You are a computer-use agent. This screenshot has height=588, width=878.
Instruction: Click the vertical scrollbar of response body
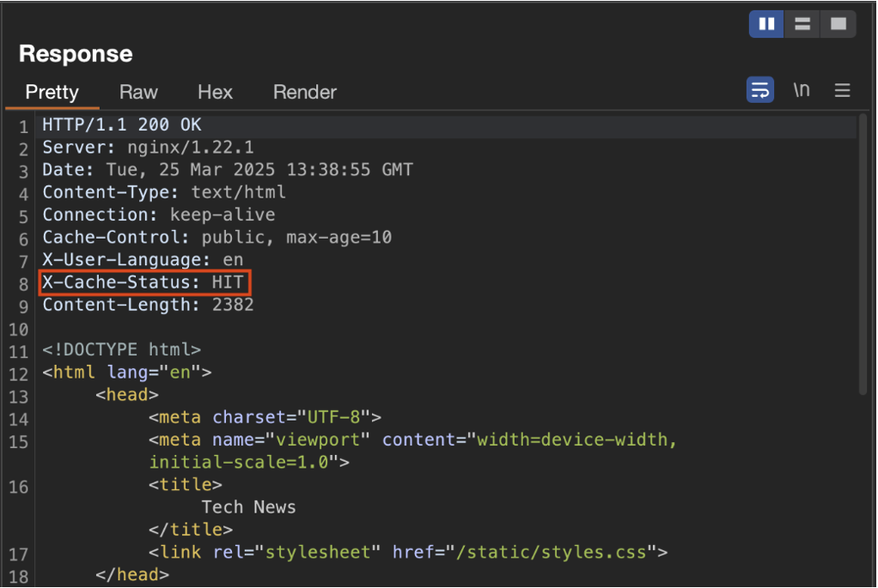coord(862,258)
